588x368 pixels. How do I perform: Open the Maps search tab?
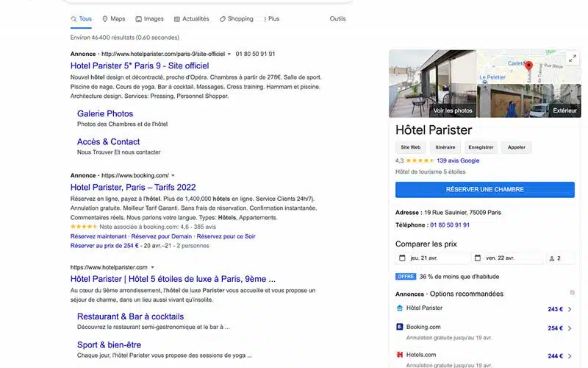pos(113,18)
